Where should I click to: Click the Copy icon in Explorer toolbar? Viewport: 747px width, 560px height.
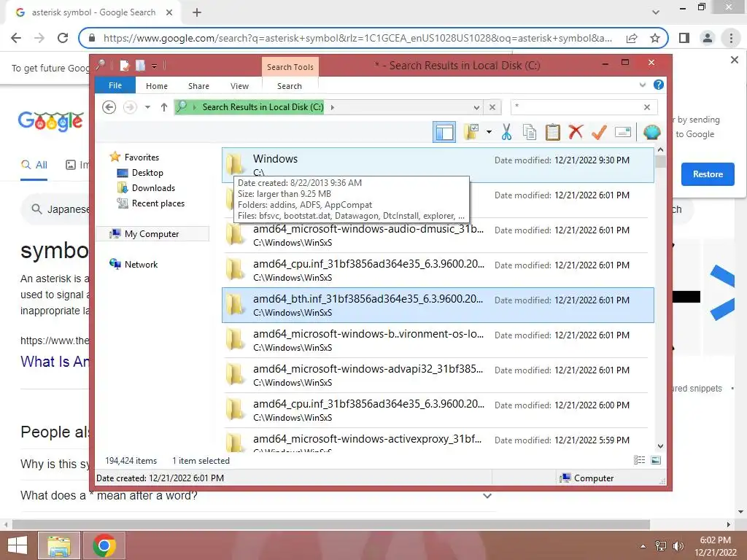coord(530,132)
